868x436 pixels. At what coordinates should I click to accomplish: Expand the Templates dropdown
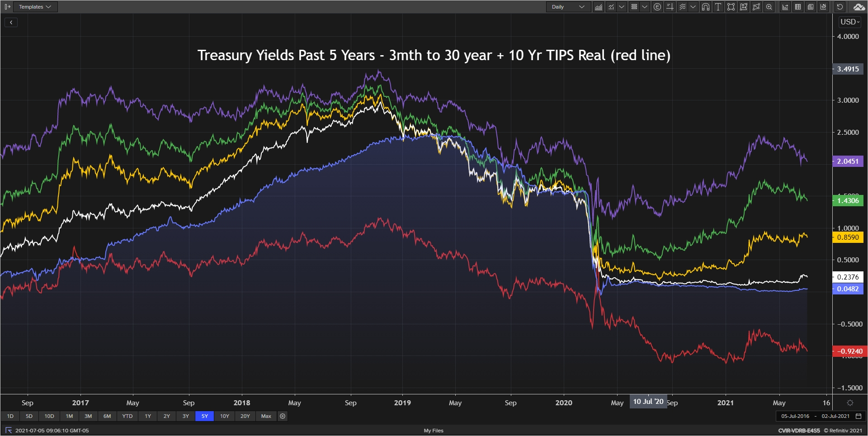(x=35, y=7)
